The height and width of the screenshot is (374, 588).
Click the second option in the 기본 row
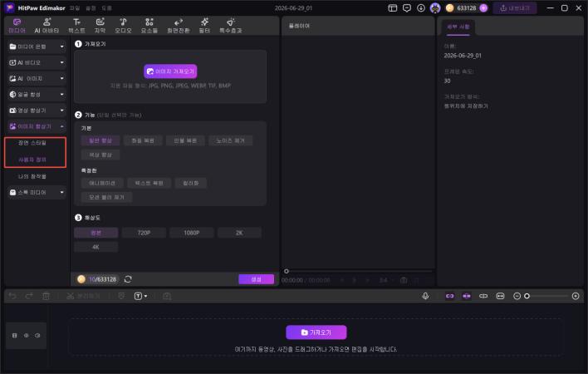click(143, 140)
